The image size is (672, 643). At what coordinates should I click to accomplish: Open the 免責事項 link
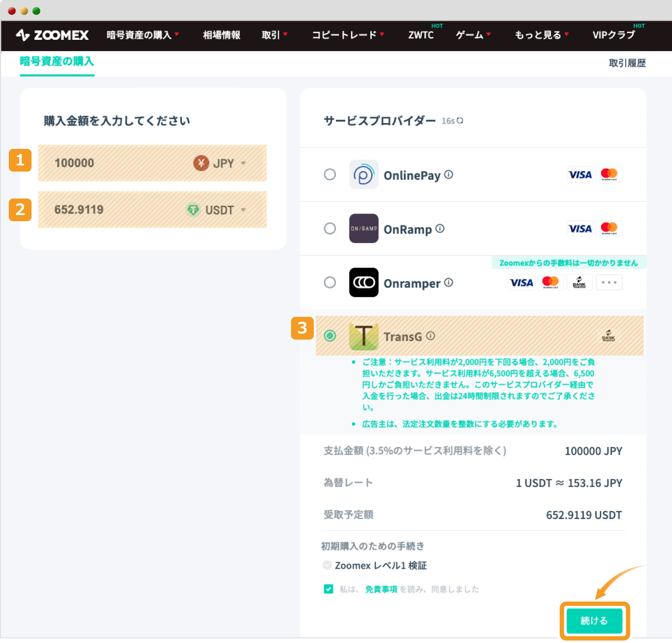click(x=381, y=589)
